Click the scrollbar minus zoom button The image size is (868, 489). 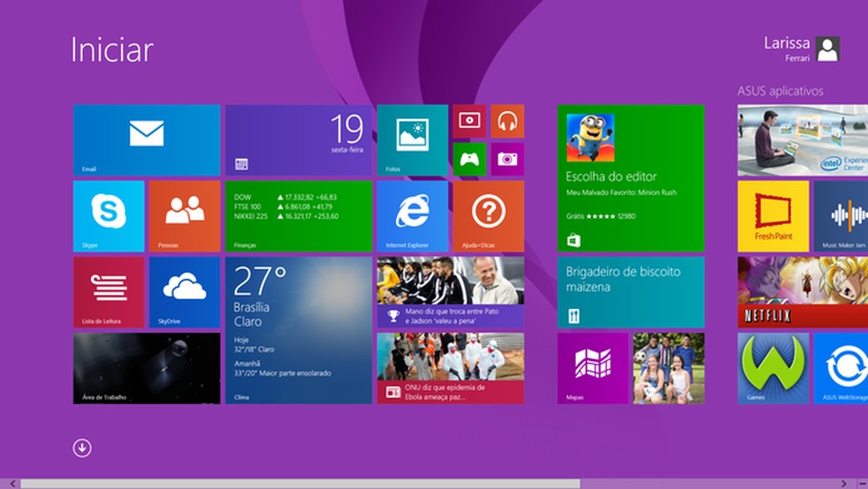[863, 484]
